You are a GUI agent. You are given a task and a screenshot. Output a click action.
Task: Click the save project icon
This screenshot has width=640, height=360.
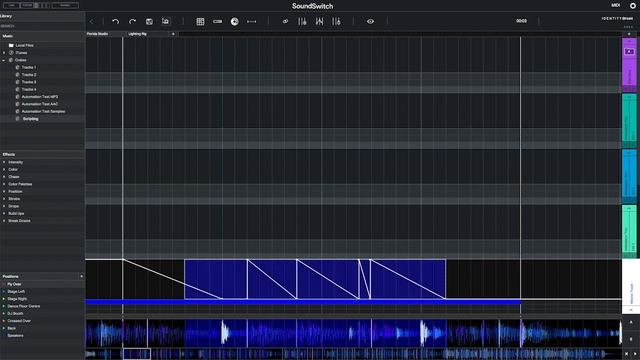pos(149,21)
